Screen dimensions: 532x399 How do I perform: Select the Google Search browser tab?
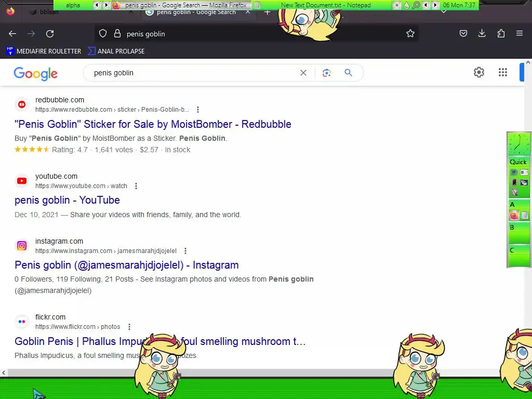tap(196, 12)
